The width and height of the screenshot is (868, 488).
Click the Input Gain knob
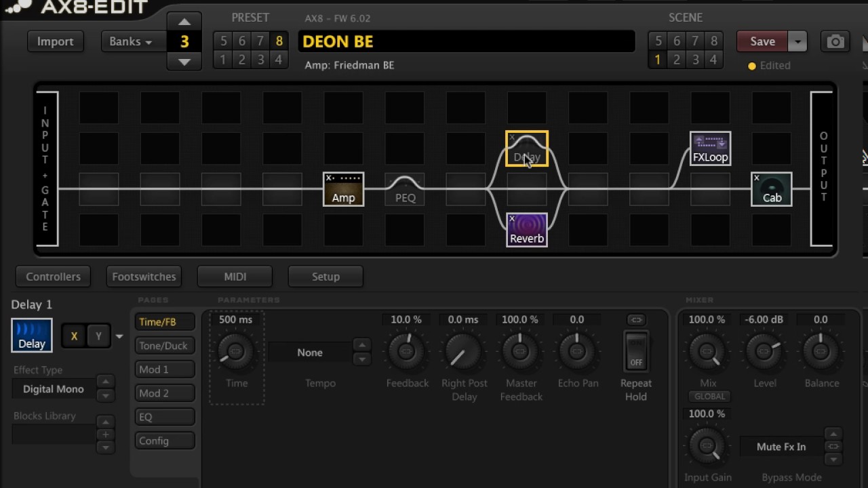click(x=707, y=445)
